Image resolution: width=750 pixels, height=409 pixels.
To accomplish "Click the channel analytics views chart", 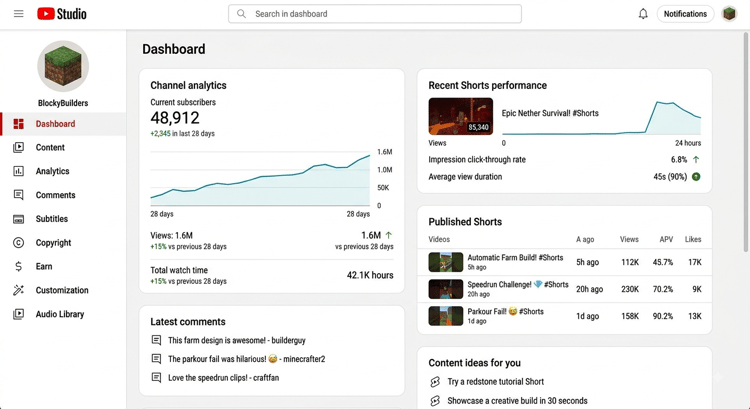I will tap(260, 179).
